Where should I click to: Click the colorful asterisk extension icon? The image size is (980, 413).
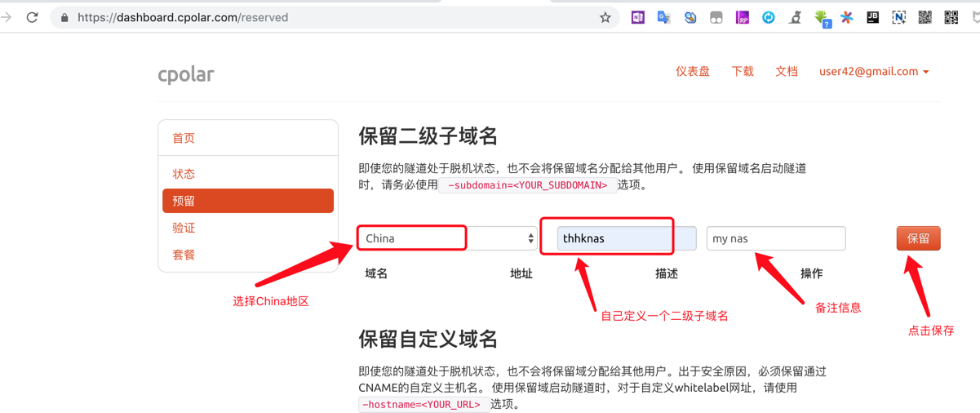(847, 17)
